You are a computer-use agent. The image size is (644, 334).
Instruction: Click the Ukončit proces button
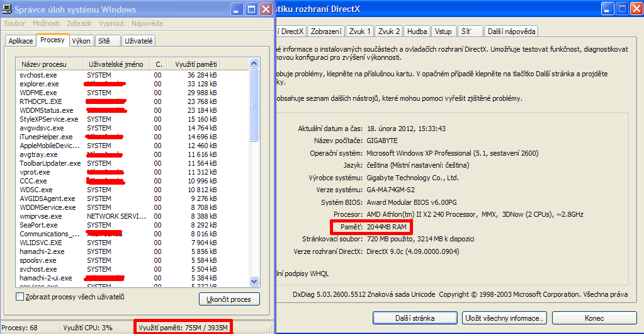click(230, 299)
